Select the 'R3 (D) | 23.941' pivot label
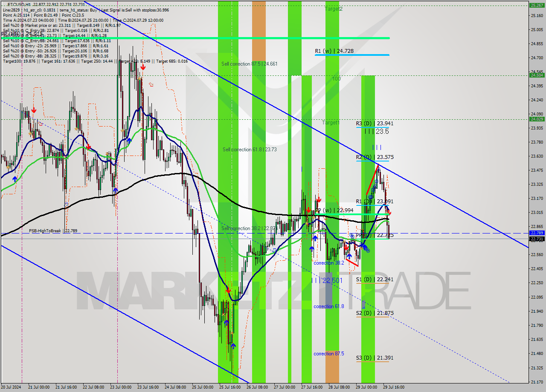The image size is (546, 392). (x=375, y=124)
